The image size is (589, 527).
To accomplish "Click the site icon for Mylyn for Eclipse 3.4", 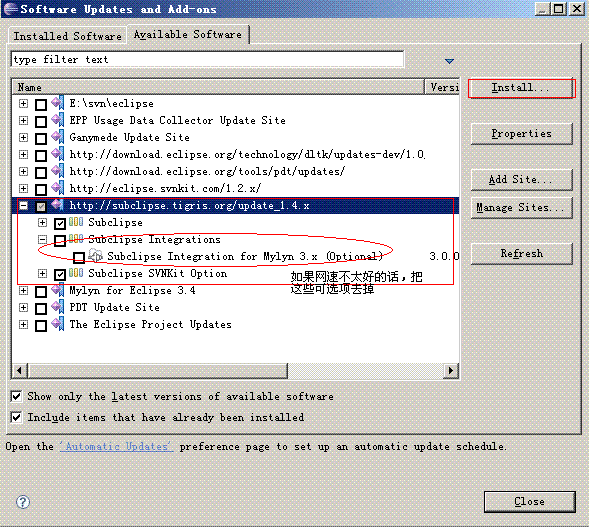I will (57, 290).
